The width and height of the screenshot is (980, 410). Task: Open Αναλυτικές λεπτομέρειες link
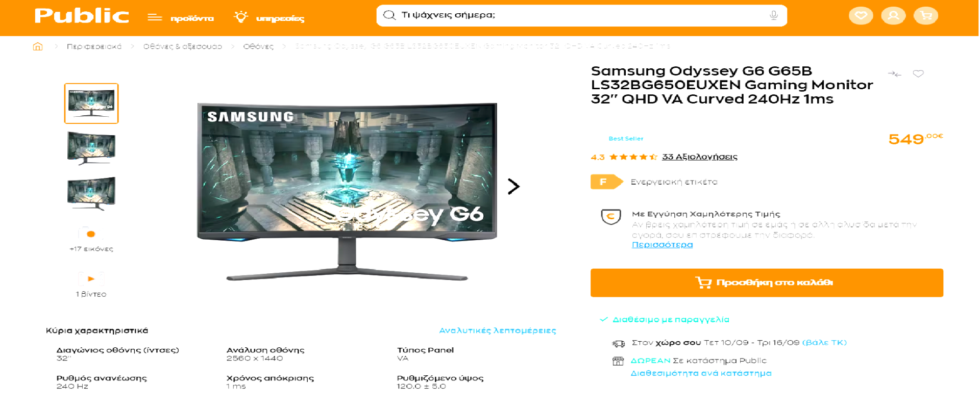[498, 330]
